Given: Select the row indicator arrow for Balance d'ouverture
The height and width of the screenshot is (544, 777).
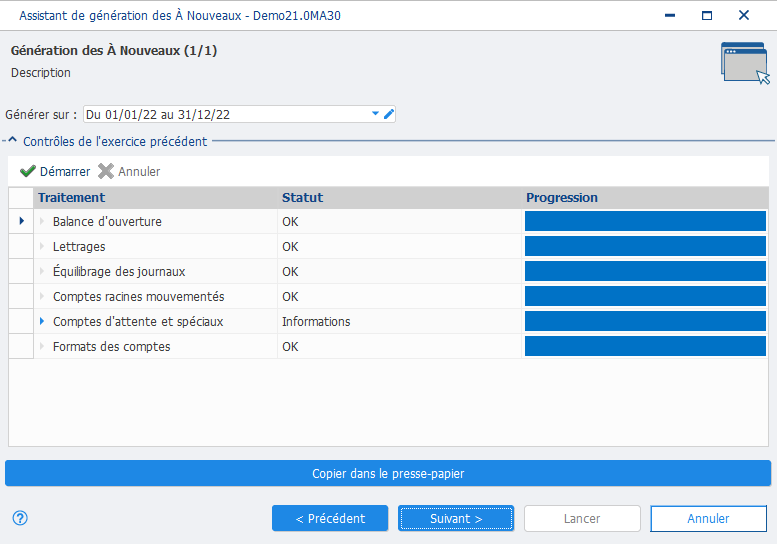Looking at the screenshot, I should (x=21, y=221).
